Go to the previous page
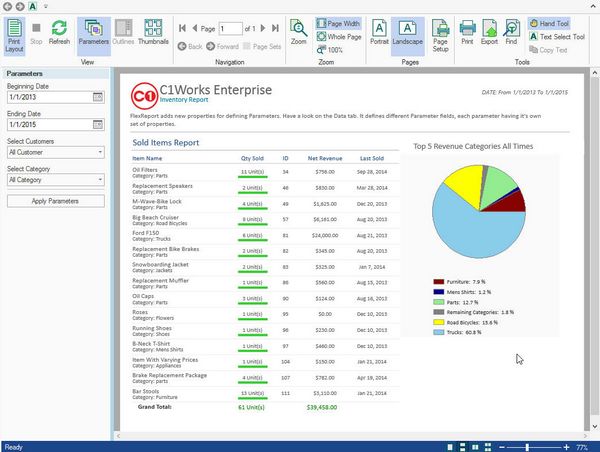Image resolution: width=600 pixels, height=452 pixels. 194,28
